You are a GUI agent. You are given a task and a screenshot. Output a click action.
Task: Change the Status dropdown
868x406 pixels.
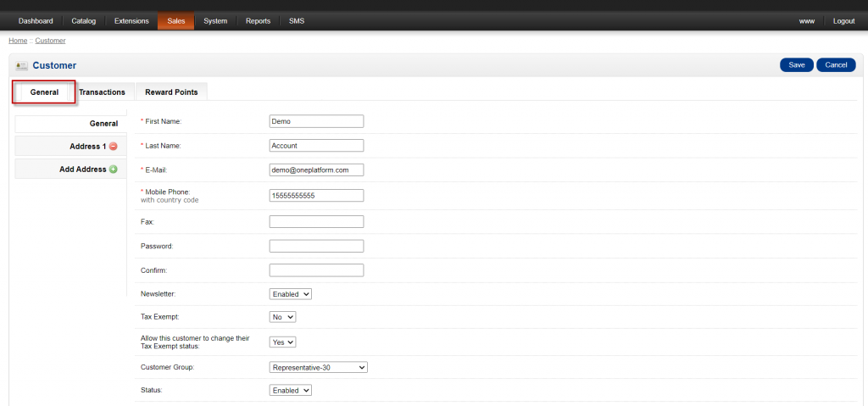click(291, 391)
